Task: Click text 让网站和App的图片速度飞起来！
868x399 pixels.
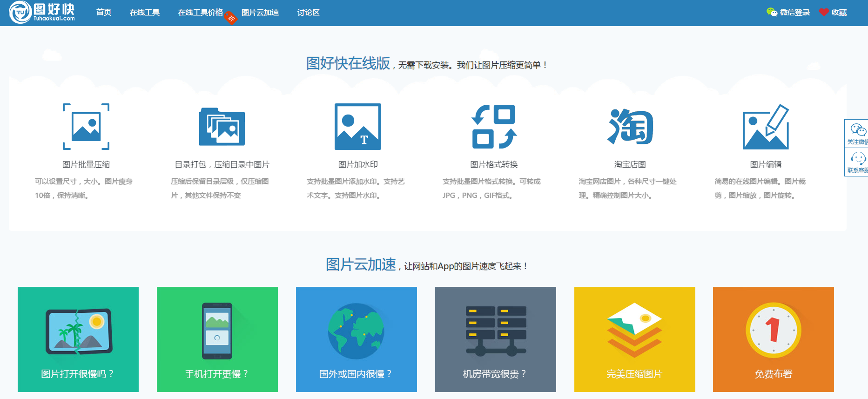Action: tap(466, 266)
